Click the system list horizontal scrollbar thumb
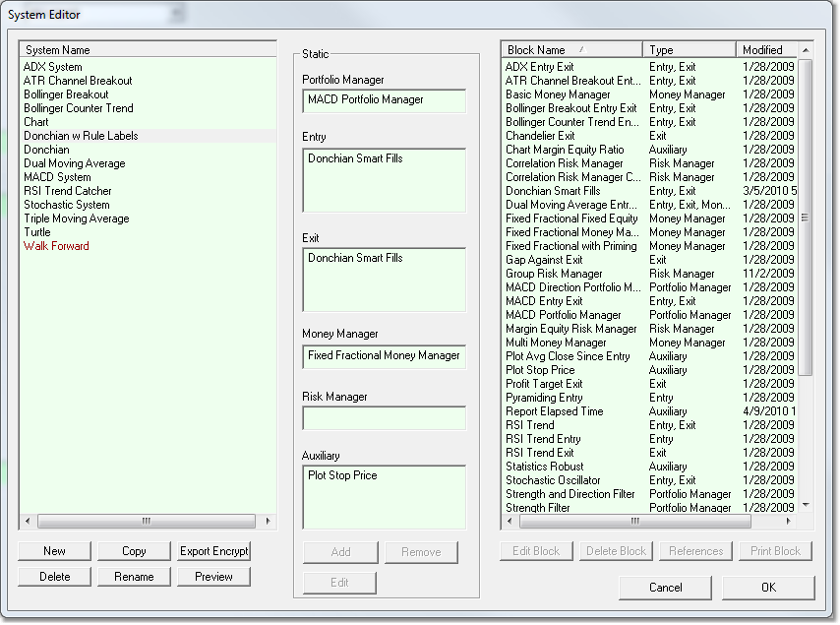840x625 pixels. point(147,521)
